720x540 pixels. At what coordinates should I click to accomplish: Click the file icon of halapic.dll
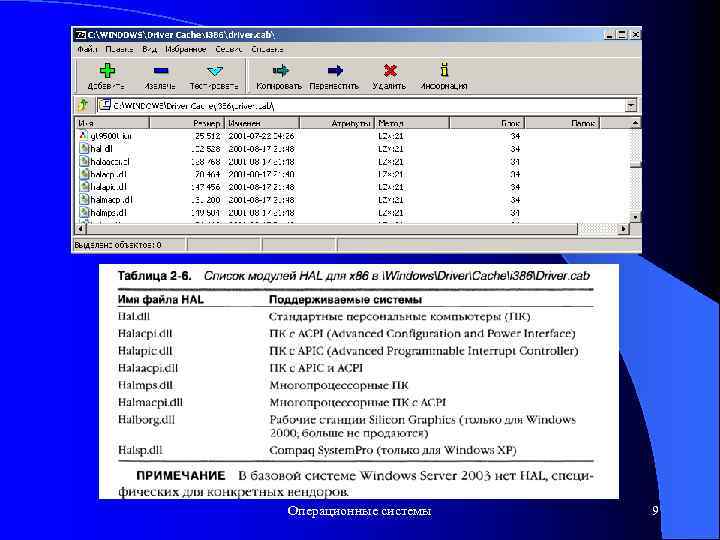tap(84, 187)
